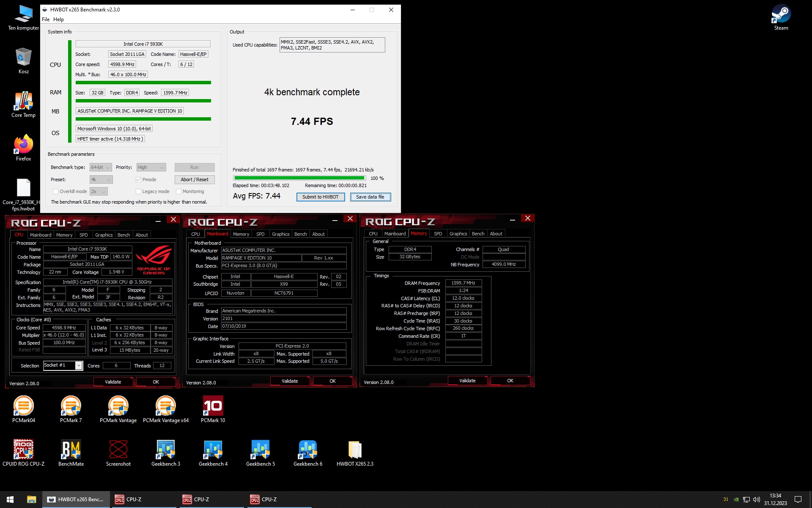This screenshot has width=812, height=508.
Task: Click the green CPU score bar
Action: click(143, 83)
